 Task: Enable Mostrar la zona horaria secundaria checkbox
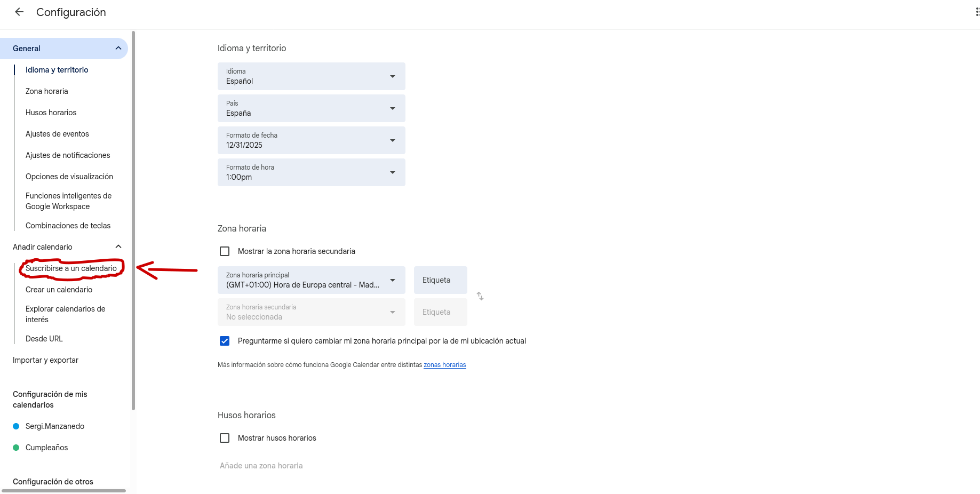225,251
